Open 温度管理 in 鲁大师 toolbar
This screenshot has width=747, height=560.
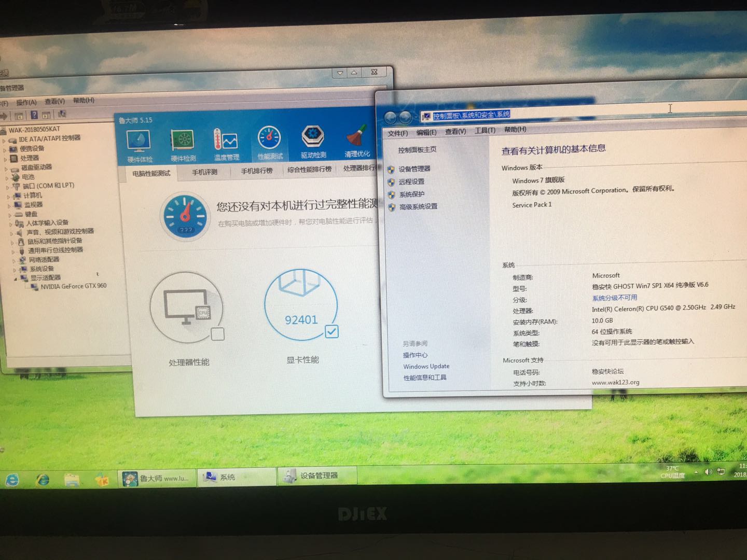(x=226, y=144)
